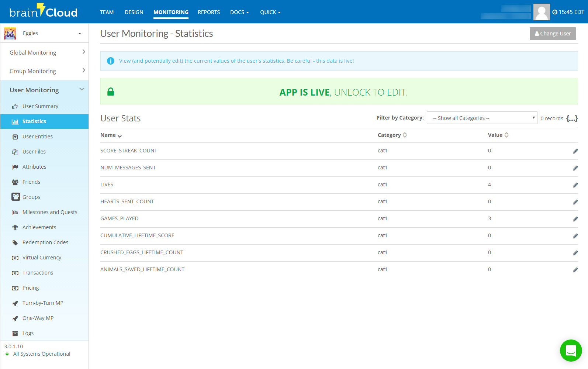This screenshot has width=588, height=369.
Task: Go to Virtual Currency in sidebar
Action: (42, 258)
